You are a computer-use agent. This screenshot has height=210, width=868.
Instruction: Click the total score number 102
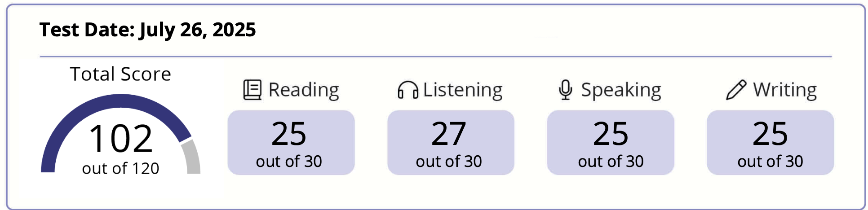(121, 139)
